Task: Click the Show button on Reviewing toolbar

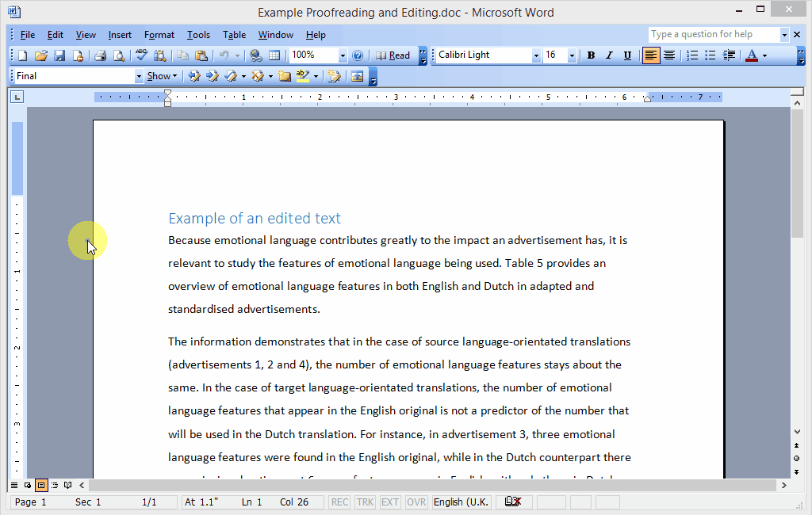Action: [162, 76]
